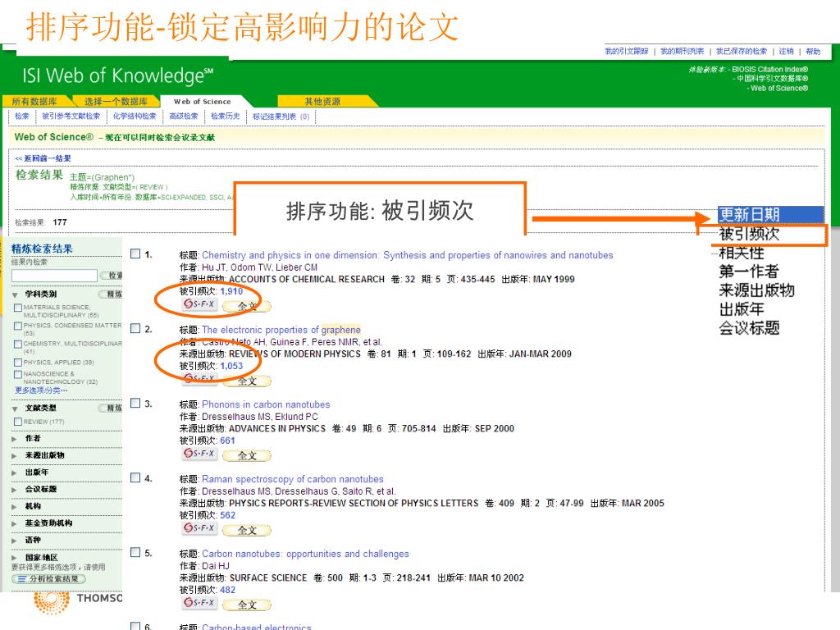Open the 我的期刊列表 link

click(682, 52)
